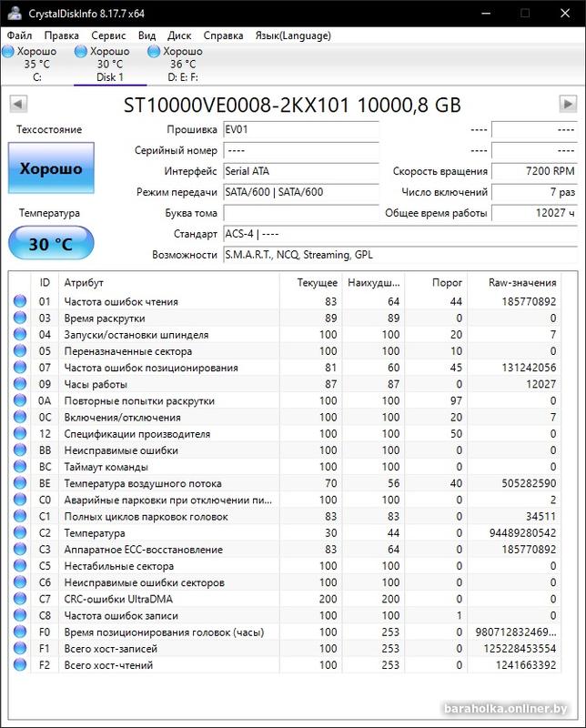The width and height of the screenshot is (586, 728).
Task: Click status orb of Переназначенные сектора row
Action: pos(20,350)
